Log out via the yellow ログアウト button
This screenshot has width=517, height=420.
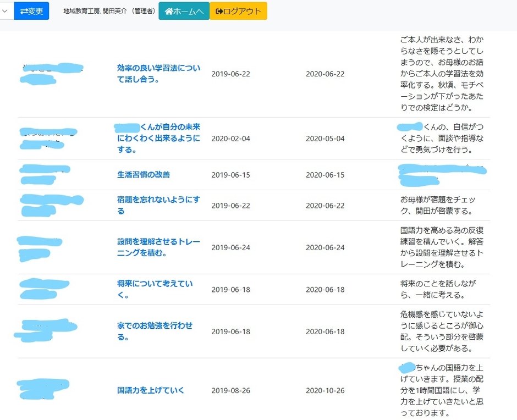[x=238, y=10]
